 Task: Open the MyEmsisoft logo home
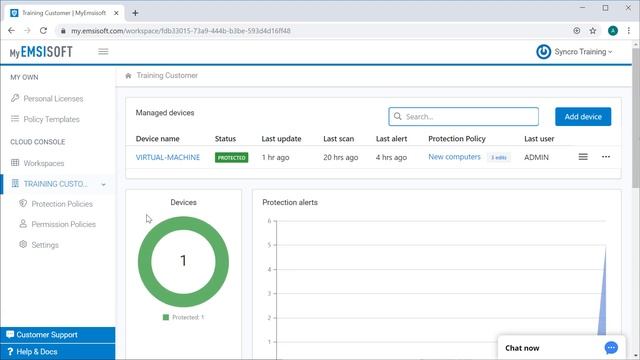pyautogui.click(x=41, y=52)
